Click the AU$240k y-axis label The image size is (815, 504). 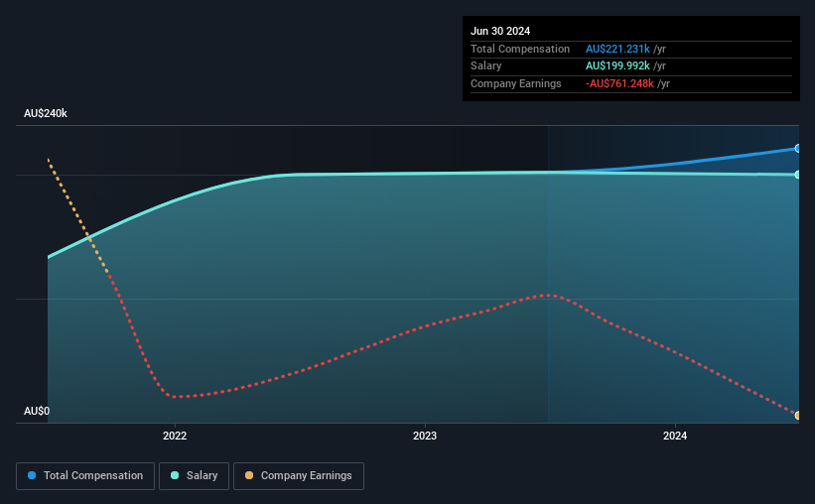coord(46,113)
